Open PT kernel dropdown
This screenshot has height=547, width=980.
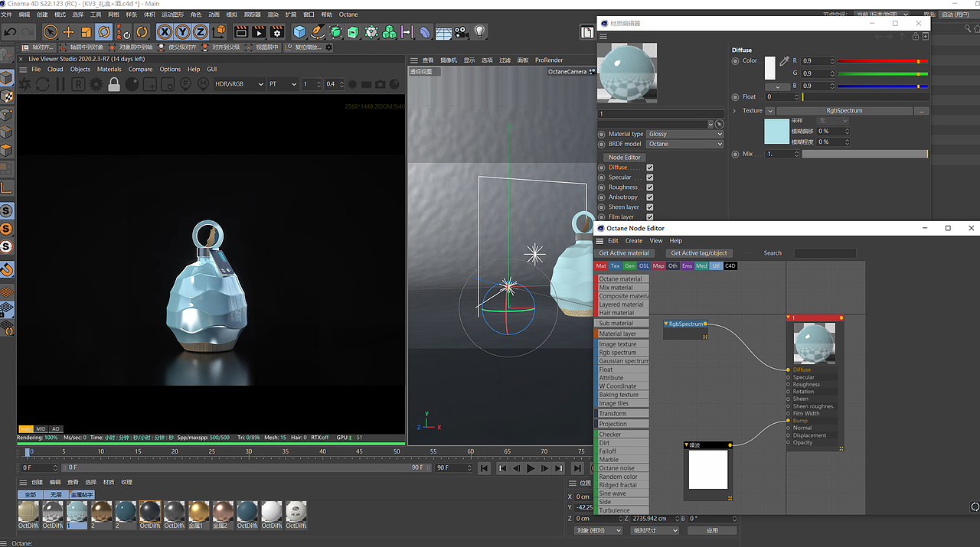point(283,84)
